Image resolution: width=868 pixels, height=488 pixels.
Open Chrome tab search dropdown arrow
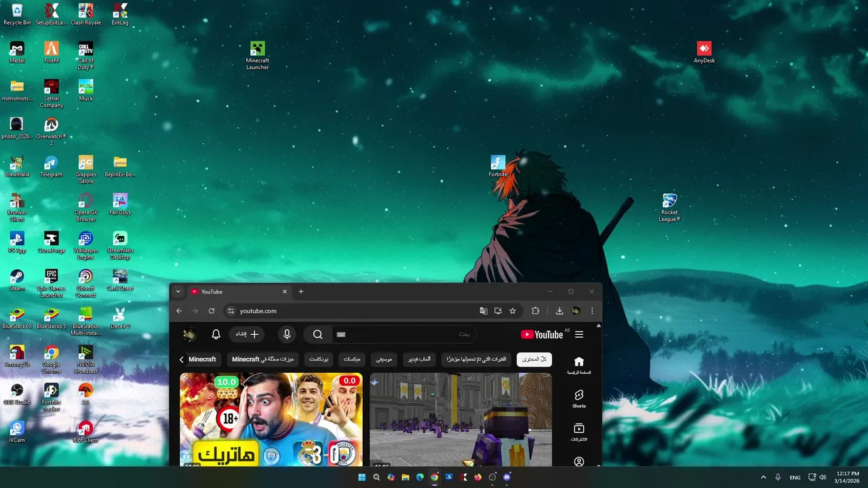tap(178, 291)
